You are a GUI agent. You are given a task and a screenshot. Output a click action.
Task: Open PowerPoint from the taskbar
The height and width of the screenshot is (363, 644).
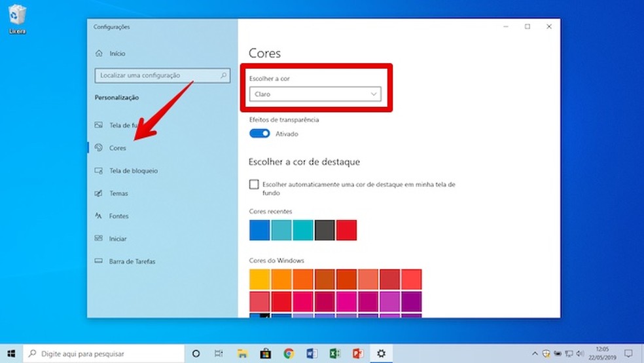[x=358, y=354]
